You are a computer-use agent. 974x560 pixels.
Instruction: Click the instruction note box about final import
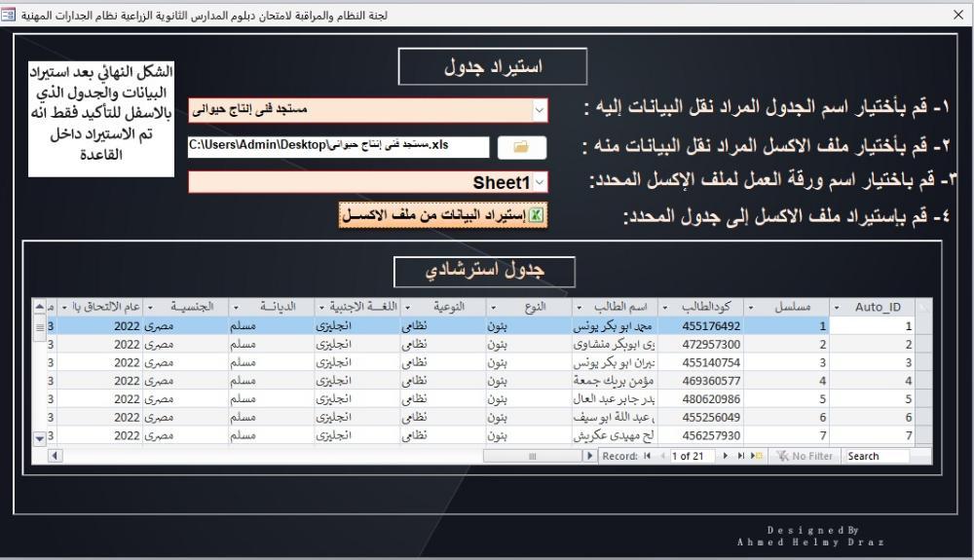pos(101,119)
